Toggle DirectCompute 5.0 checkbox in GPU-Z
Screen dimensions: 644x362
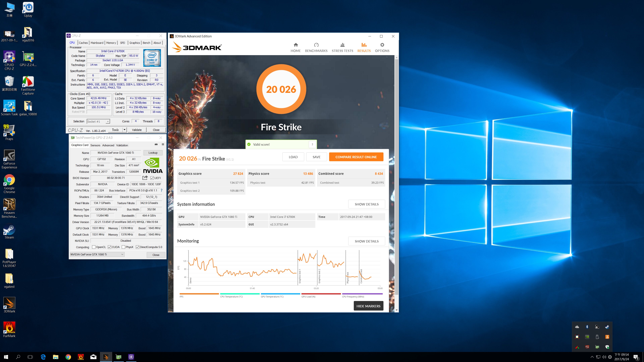[x=138, y=247]
